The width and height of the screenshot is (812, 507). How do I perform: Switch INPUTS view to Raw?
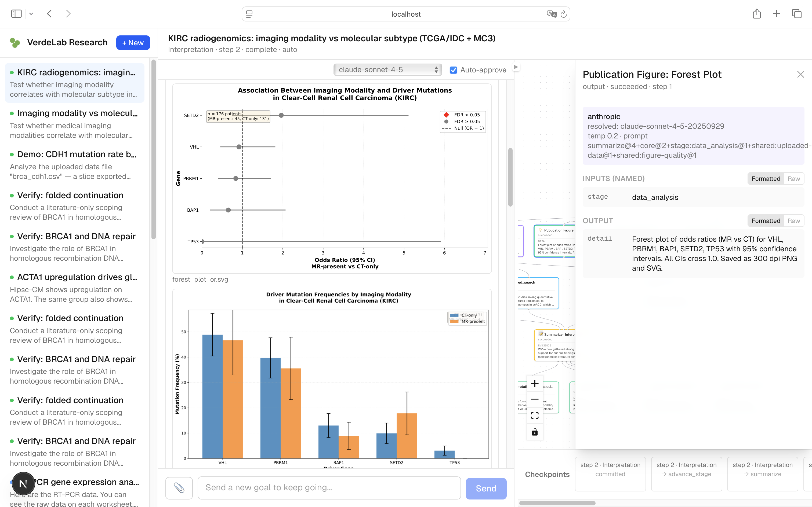pos(794,179)
